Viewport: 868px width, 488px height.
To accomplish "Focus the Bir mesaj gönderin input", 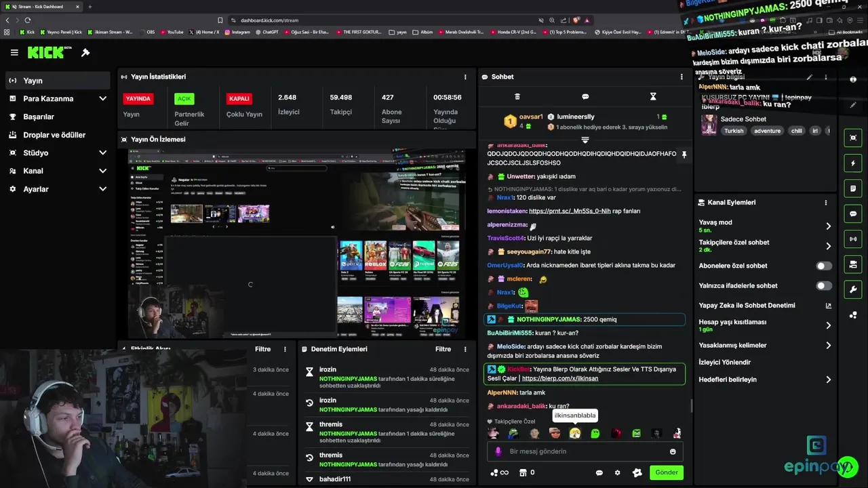I will coord(585,451).
